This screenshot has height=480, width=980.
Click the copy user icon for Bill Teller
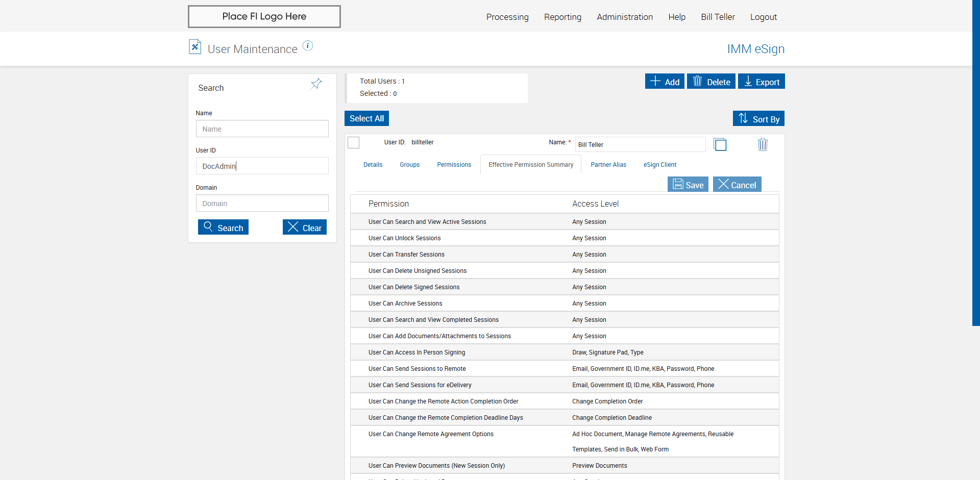[x=720, y=145]
